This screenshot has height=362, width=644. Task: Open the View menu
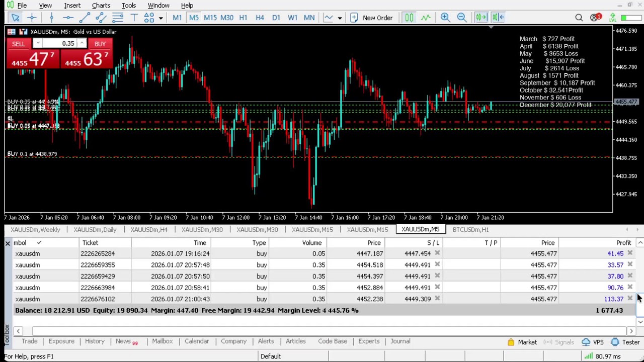coord(45,6)
